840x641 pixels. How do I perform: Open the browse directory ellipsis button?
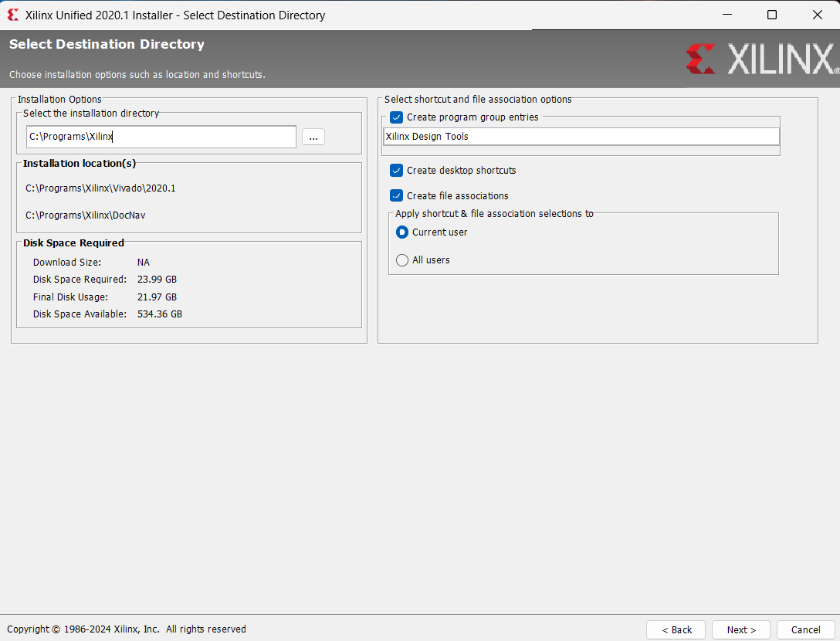[313, 137]
